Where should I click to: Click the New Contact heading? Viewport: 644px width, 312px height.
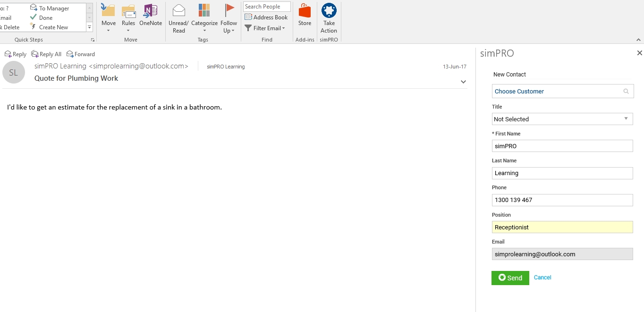(509, 75)
